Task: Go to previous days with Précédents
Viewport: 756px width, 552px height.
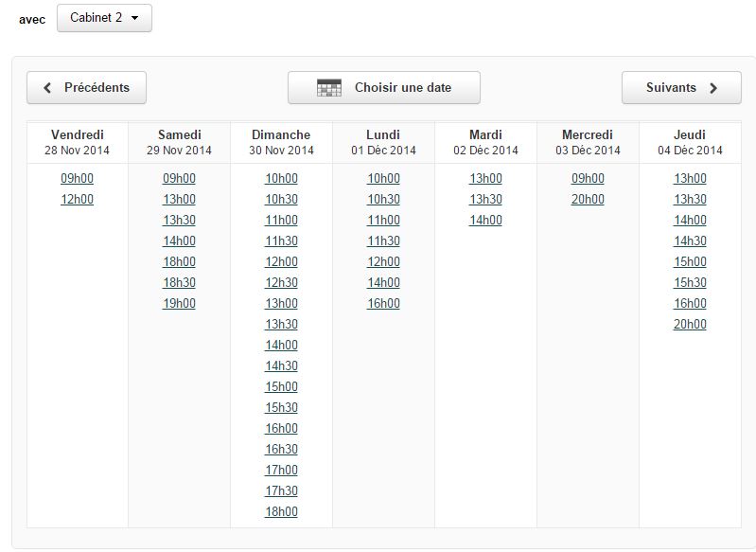Action: [86, 88]
